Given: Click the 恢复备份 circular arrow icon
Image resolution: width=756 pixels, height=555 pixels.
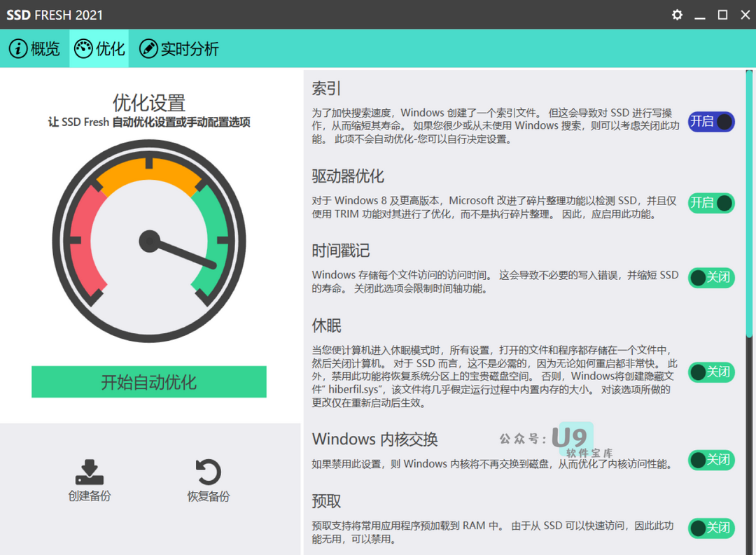Looking at the screenshot, I should click(x=209, y=472).
